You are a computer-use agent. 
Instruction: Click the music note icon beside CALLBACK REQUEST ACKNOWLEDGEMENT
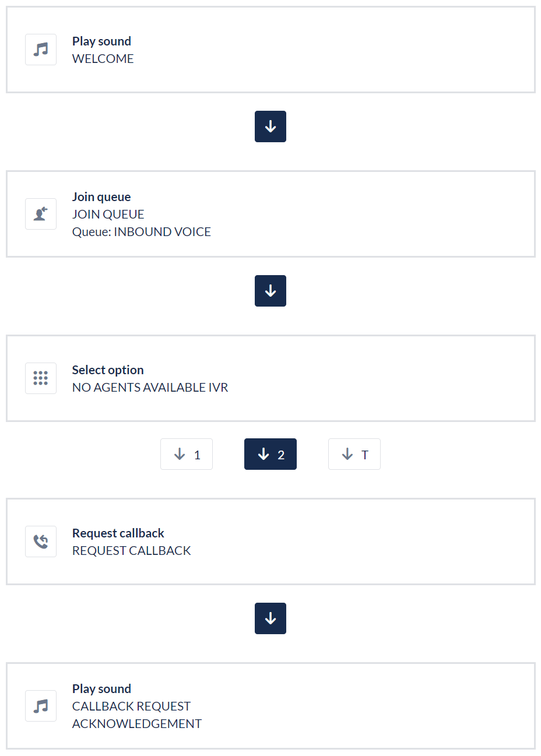tap(41, 706)
